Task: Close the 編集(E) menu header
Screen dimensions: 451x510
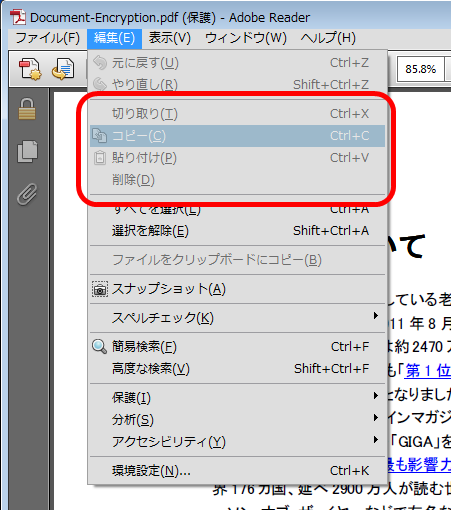Action: click(x=114, y=38)
